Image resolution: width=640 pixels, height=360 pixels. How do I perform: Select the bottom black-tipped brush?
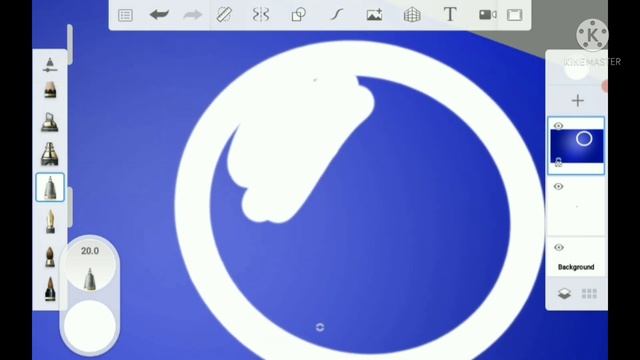coord(50,289)
